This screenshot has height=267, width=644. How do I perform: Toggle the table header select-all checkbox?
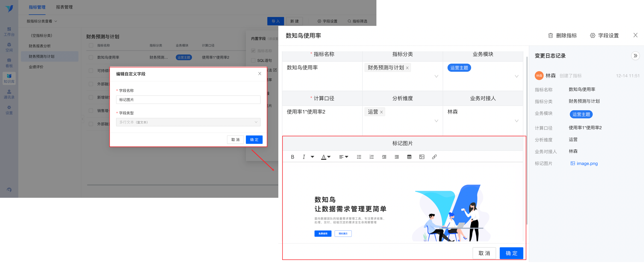91,45
